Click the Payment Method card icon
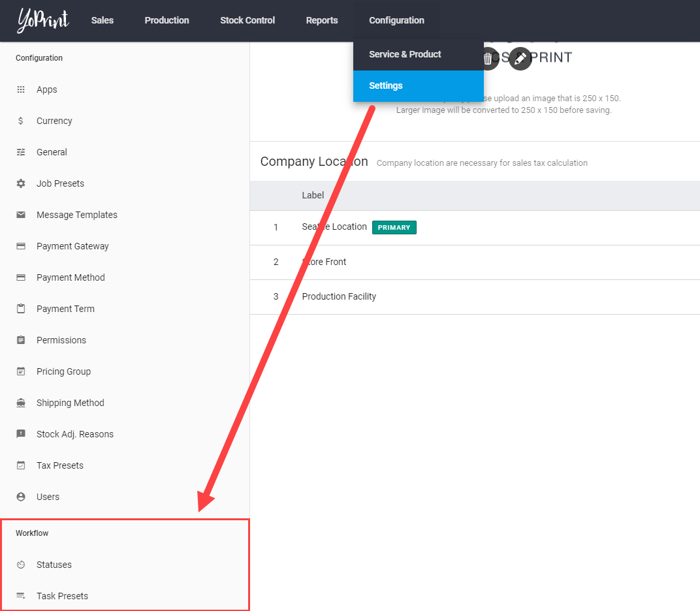This screenshot has width=700, height=611. click(20, 277)
